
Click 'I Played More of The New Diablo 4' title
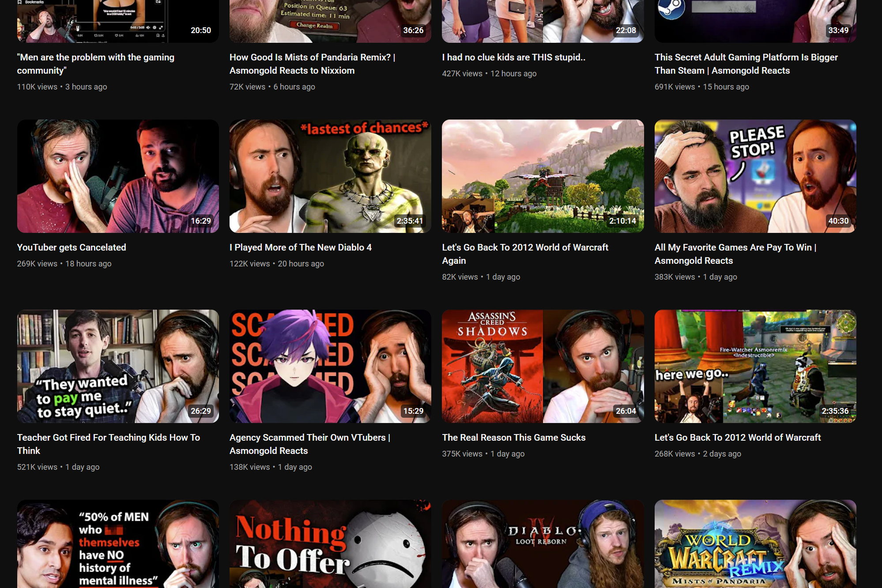pos(300,247)
